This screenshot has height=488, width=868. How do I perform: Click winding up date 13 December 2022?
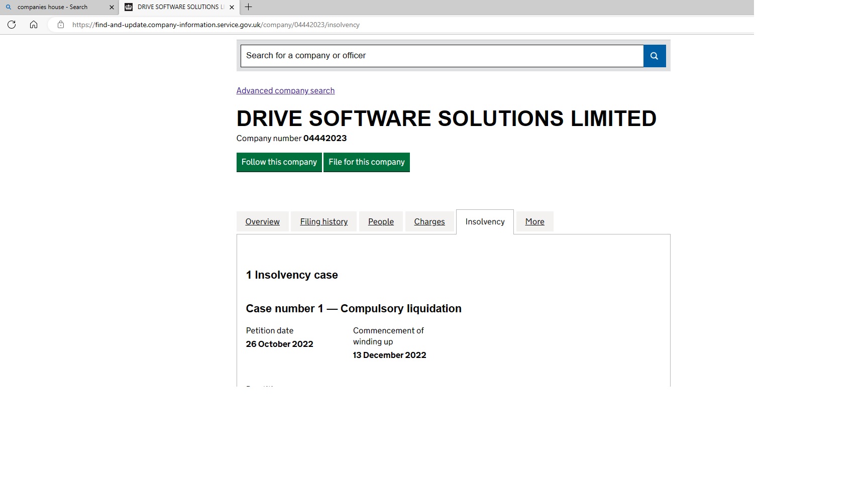(390, 355)
